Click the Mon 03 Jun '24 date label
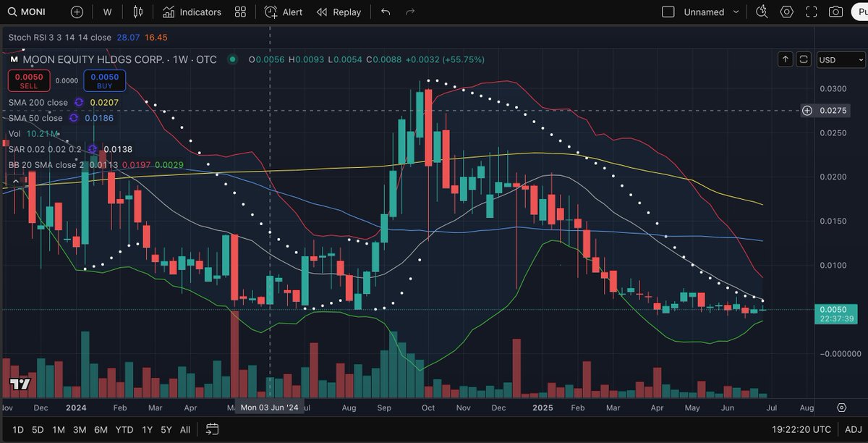The width and height of the screenshot is (868, 443). (270, 408)
